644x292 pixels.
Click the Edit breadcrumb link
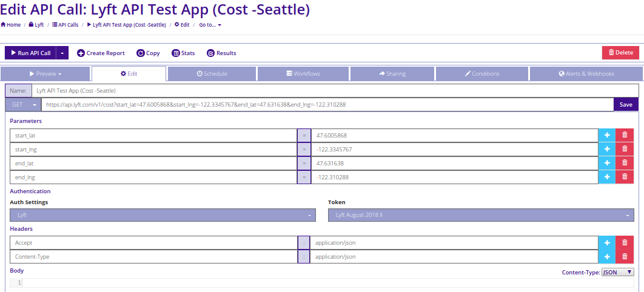tap(182, 25)
